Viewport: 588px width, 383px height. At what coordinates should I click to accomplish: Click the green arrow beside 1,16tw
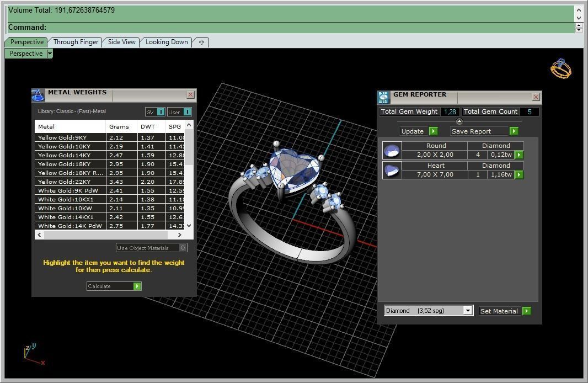point(519,174)
